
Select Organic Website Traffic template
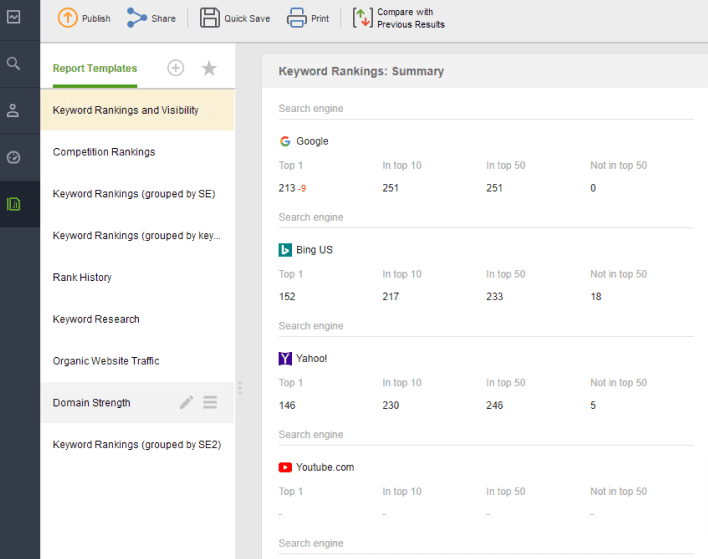[x=137, y=361]
